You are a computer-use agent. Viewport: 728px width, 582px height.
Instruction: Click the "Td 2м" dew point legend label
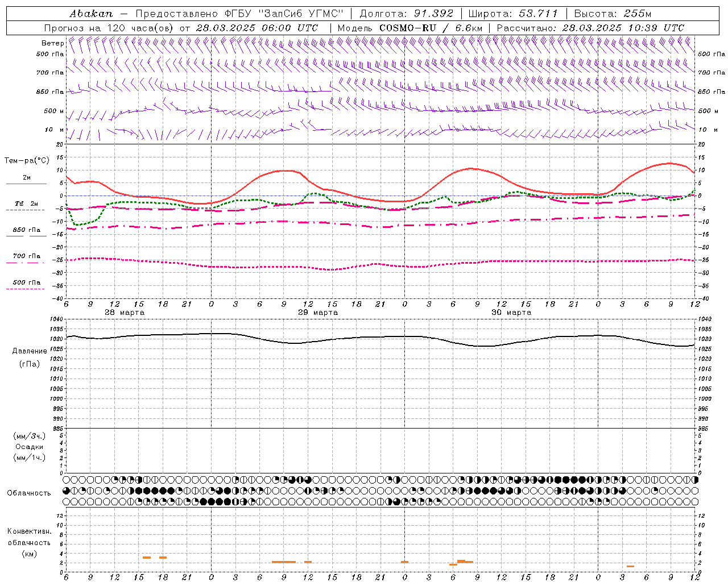coord(27,203)
